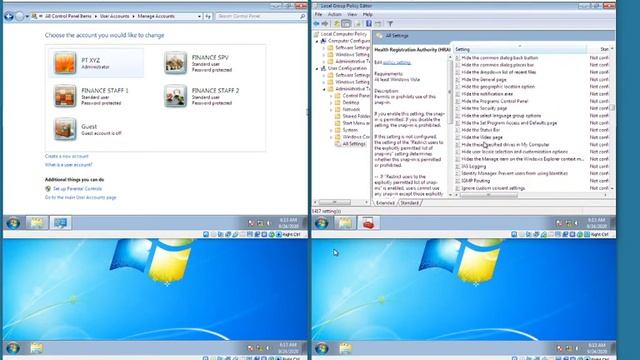Viewport: 640px width, 360px height.
Task: Open the address bar history dropdown arrow
Action: [199, 16]
